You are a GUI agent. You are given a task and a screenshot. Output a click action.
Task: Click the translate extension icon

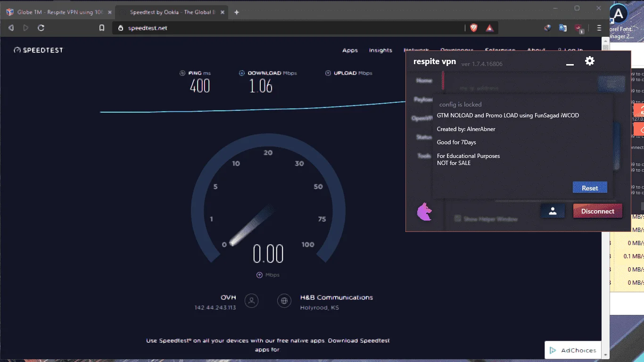click(x=562, y=28)
